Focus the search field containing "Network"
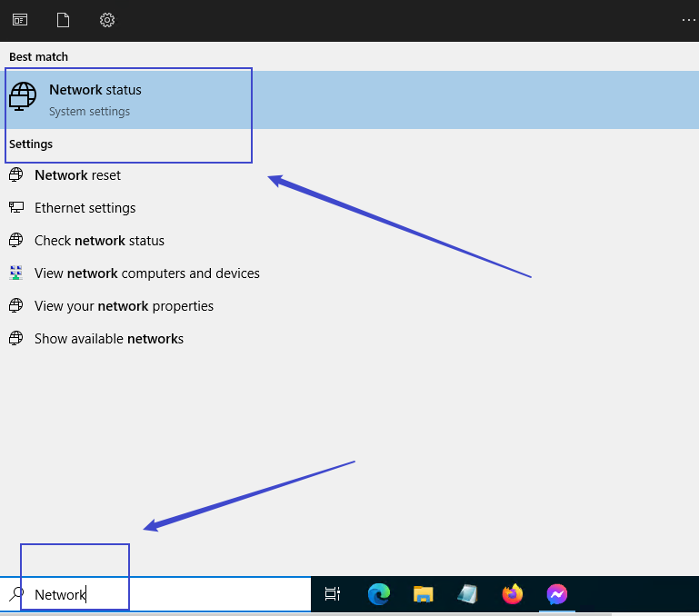Viewport: 699px width, 616px height. 164,595
